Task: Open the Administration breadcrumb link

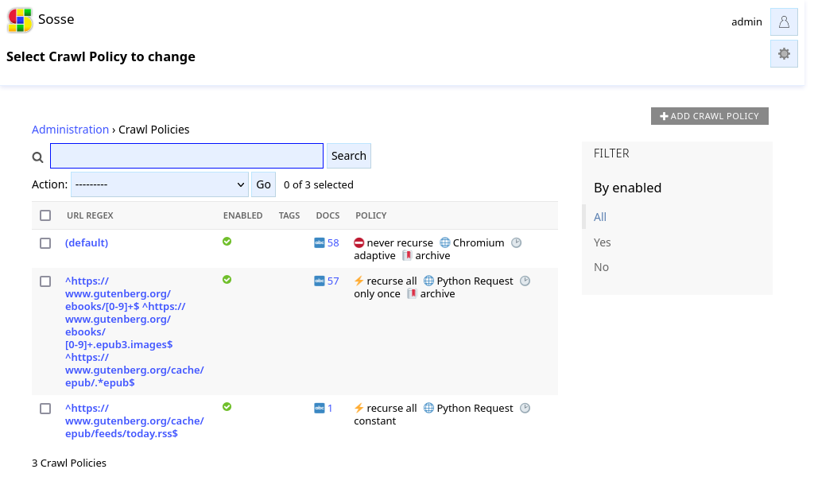Action: coord(70,130)
